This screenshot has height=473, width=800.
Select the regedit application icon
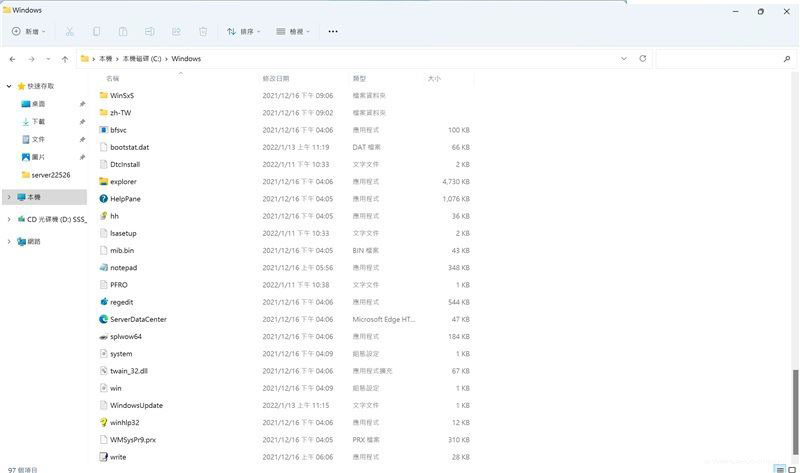(103, 302)
